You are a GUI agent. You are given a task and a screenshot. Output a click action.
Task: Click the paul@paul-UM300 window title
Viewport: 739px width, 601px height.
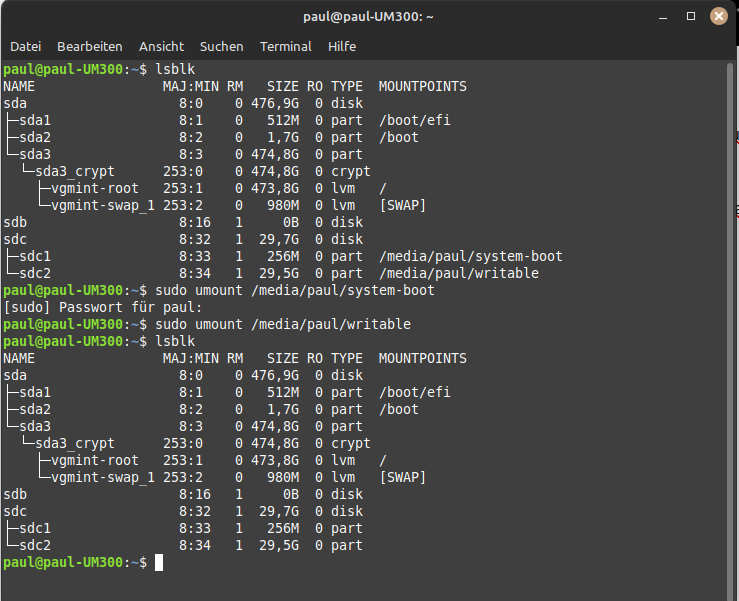tap(369, 17)
